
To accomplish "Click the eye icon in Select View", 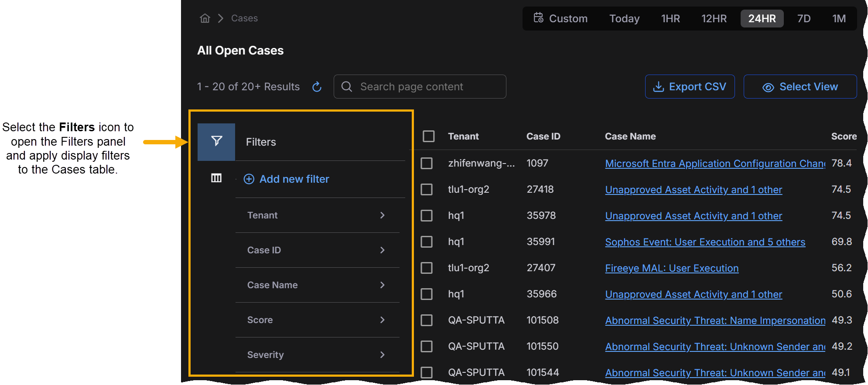I will pos(768,87).
